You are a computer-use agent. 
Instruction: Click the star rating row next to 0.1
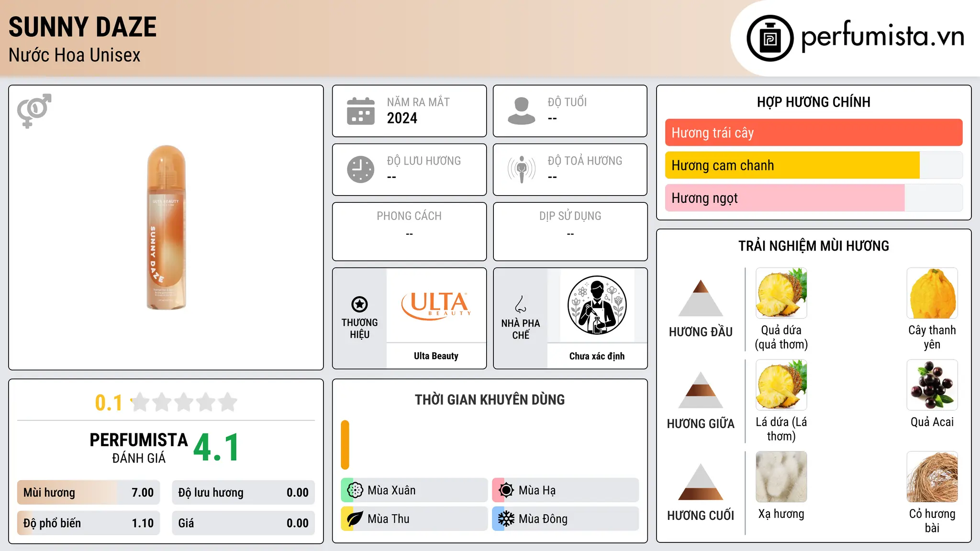pos(184,402)
